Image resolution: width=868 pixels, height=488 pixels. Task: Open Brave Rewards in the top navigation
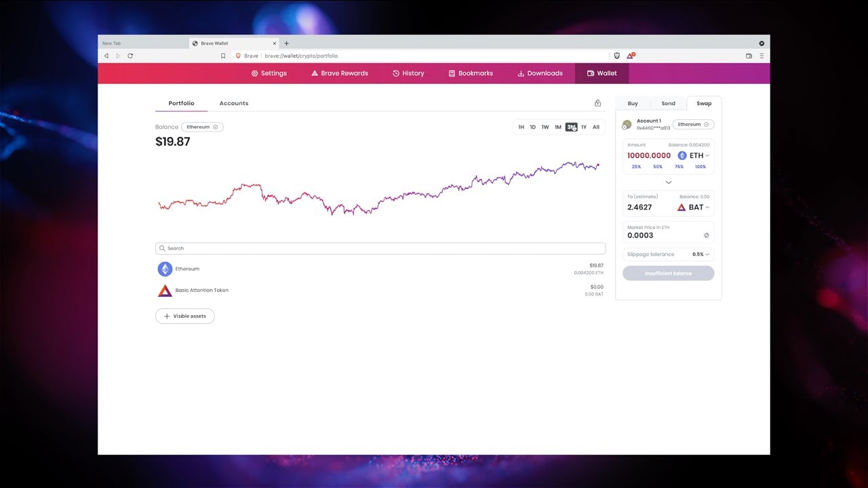click(340, 73)
